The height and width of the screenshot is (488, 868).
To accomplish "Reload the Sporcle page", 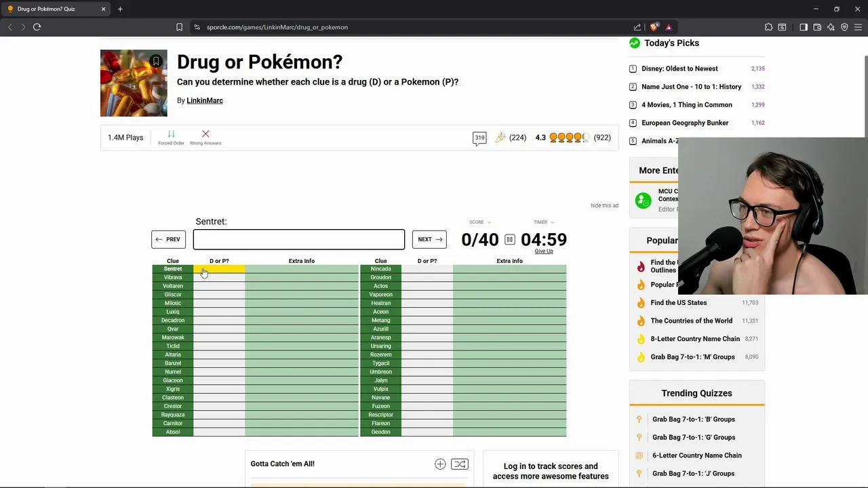I will pyautogui.click(x=37, y=27).
